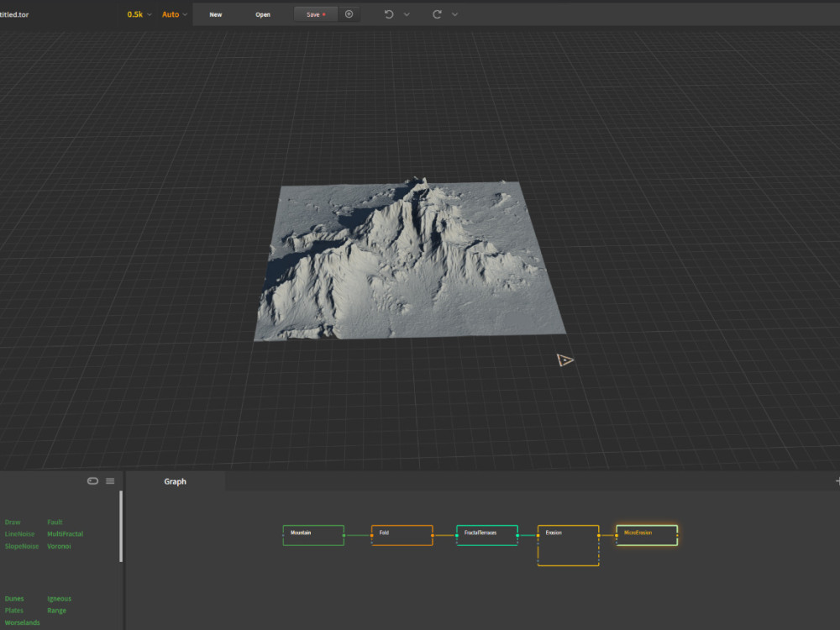Add a Dunes node from the toolbox
Image resolution: width=840 pixels, height=630 pixels.
pyautogui.click(x=13, y=598)
